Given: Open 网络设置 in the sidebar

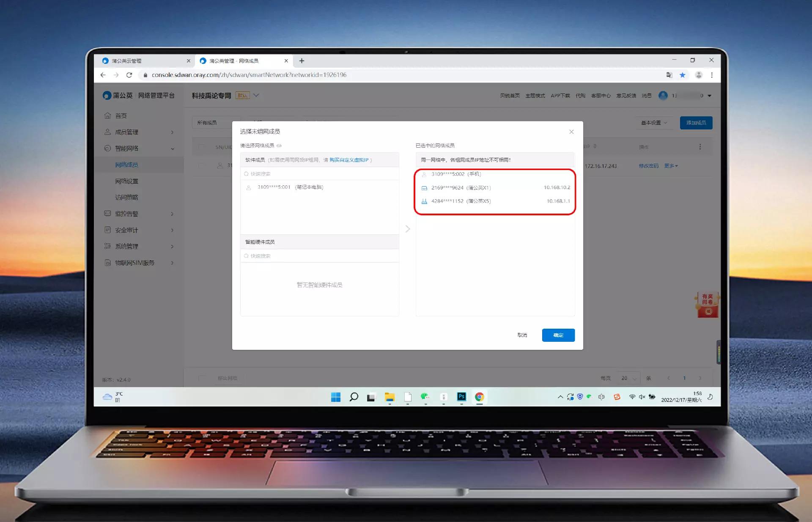Looking at the screenshot, I should tap(126, 181).
